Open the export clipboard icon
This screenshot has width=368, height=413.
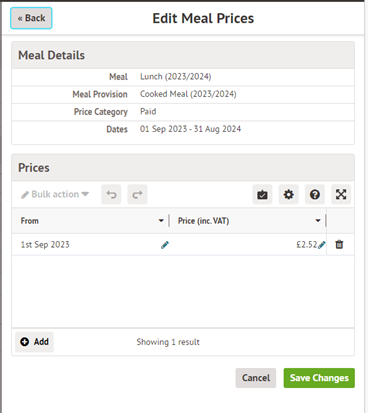(x=262, y=194)
